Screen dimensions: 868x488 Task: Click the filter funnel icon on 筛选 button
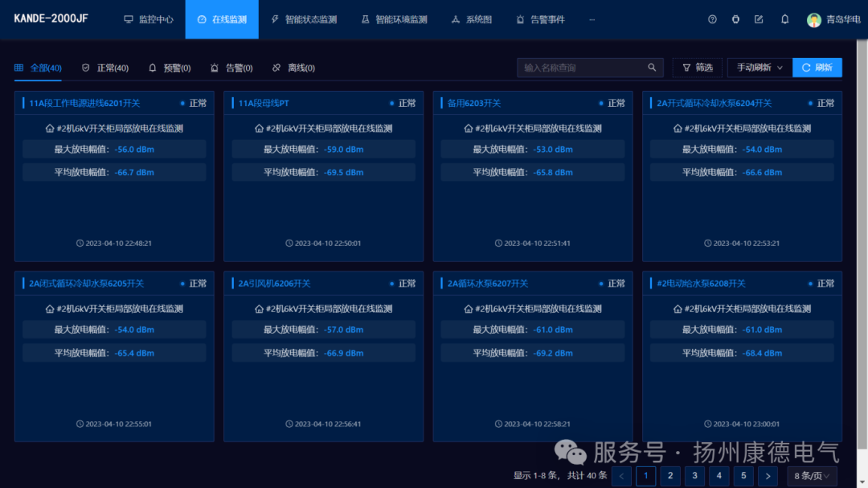689,68
